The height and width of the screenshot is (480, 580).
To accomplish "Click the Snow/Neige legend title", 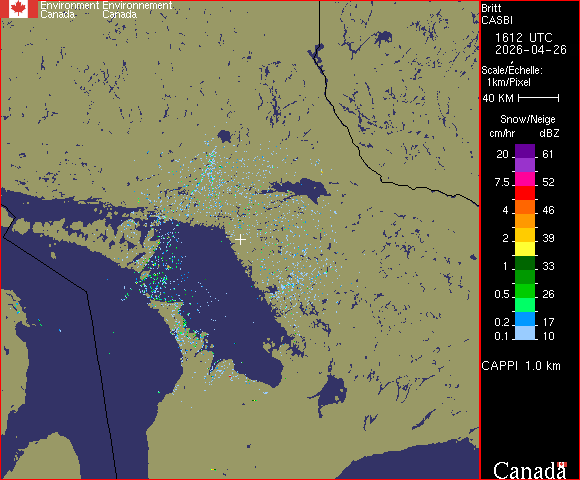I will pyautogui.click(x=528, y=119).
